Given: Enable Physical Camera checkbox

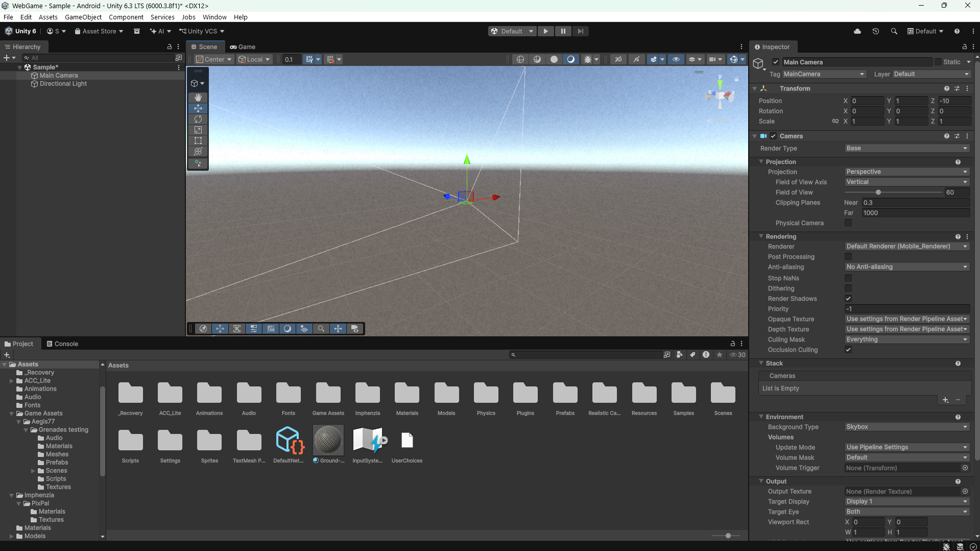Looking at the screenshot, I should coord(848,223).
